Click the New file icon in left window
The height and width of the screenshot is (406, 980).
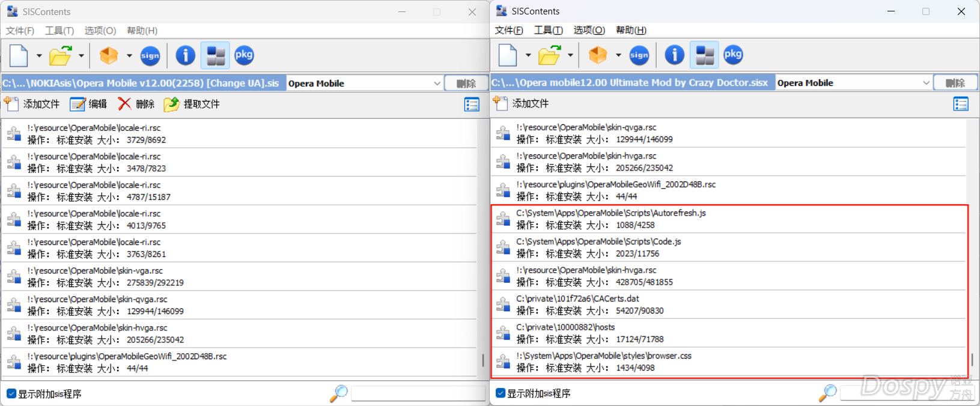point(19,56)
